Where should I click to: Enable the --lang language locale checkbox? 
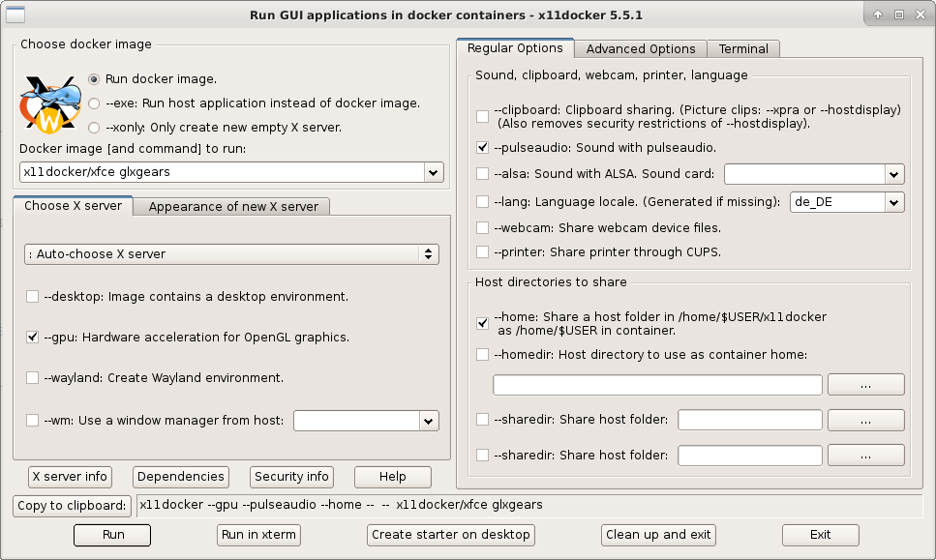[482, 201]
